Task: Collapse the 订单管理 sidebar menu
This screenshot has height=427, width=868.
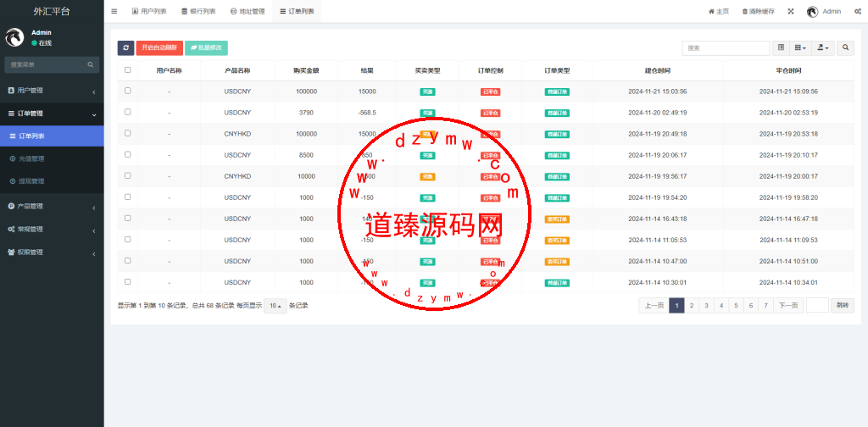Action: coord(52,114)
